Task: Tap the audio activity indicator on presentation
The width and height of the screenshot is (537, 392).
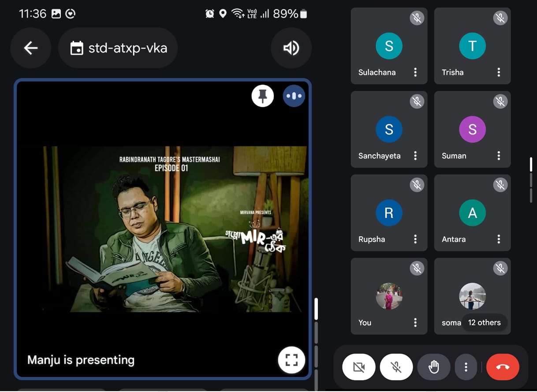Action: (294, 96)
